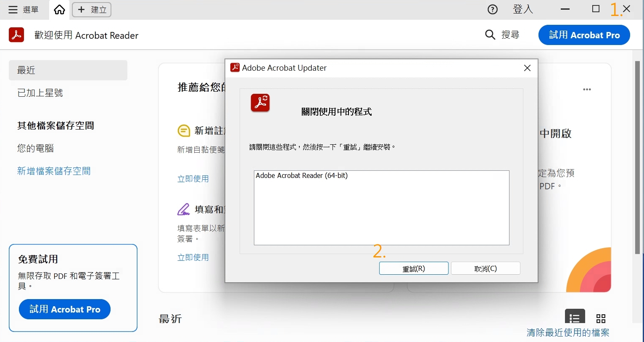The width and height of the screenshot is (644, 342).
Task: Open the hamburger 選單 menu
Action: [23, 10]
